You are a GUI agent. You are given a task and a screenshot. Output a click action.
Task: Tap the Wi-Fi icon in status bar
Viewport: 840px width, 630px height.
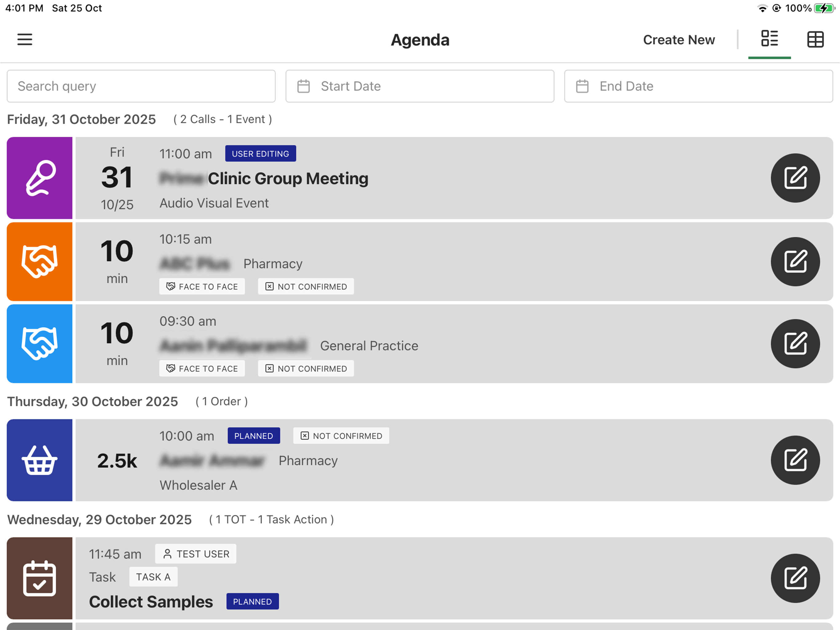click(x=762, y=8)
